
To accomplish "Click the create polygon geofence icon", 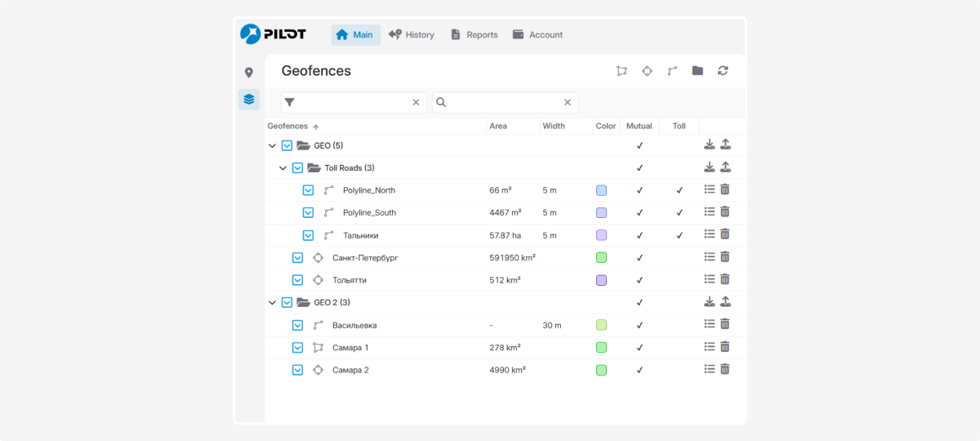I will tap(621, 71).
